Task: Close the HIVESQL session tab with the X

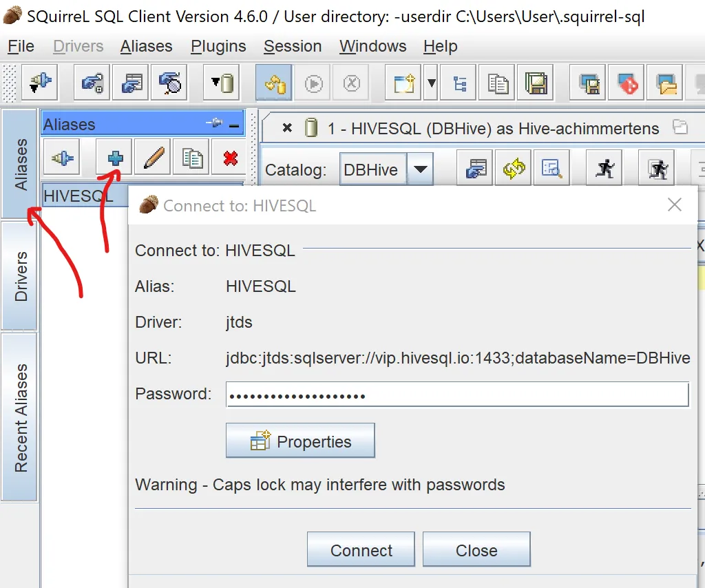Action: click(x=287, y=128)
